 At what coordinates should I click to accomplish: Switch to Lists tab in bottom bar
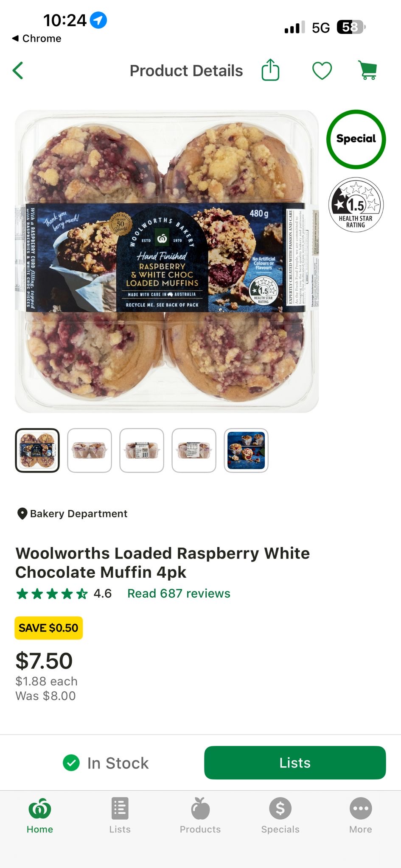click(120, 816)
